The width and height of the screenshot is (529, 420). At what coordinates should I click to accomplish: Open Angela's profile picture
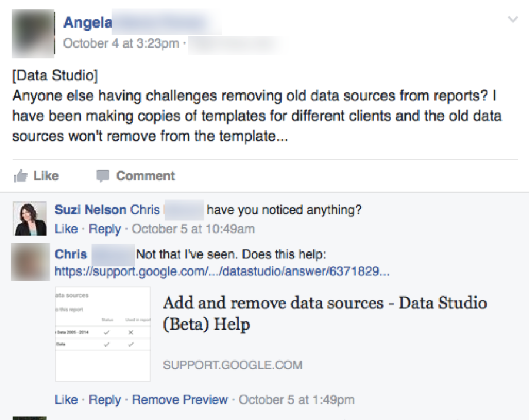[33, 33]
